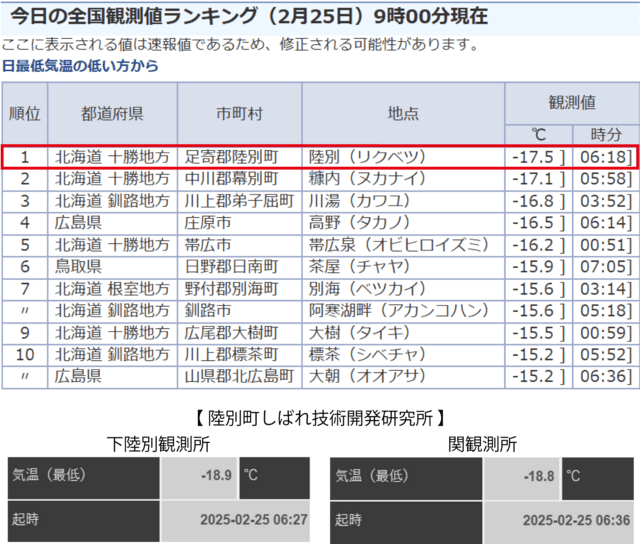
Task: Click the 陸別町しばれ技術開発研究所 heading
Action: tap(320, 418)
